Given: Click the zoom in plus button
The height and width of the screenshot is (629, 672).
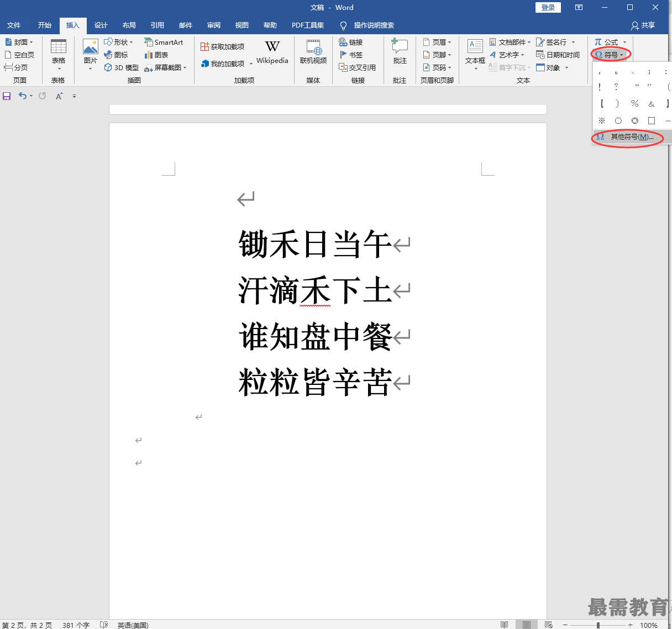Looking at the screenshot, I should tap(631, 625).
